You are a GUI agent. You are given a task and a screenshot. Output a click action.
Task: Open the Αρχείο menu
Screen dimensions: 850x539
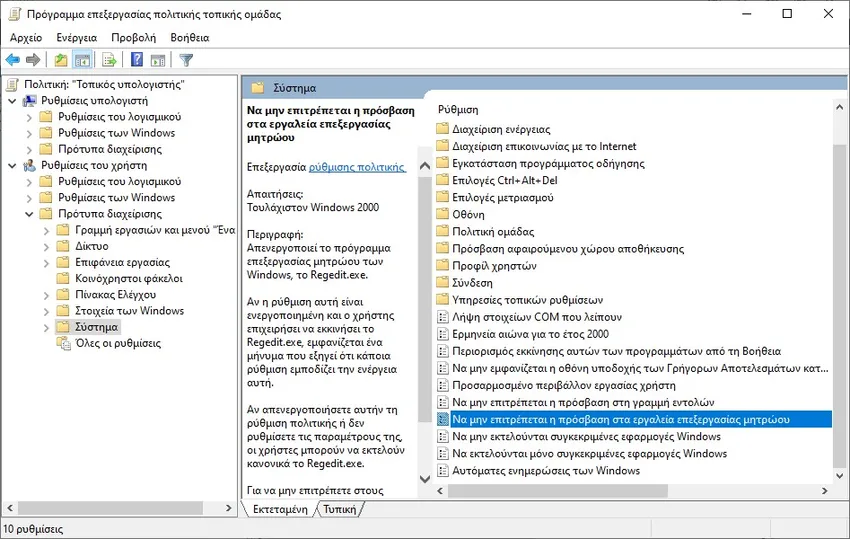(x=26, y=37)
